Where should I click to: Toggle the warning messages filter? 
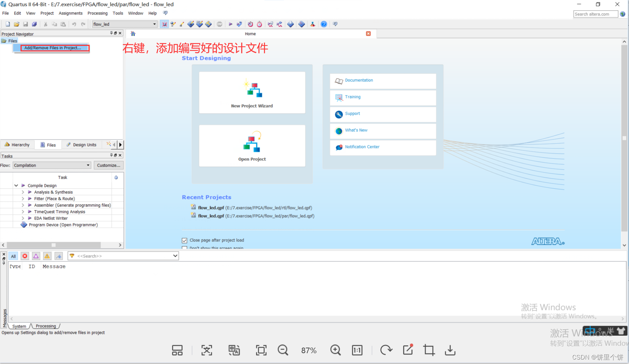[x=47, y=256]
